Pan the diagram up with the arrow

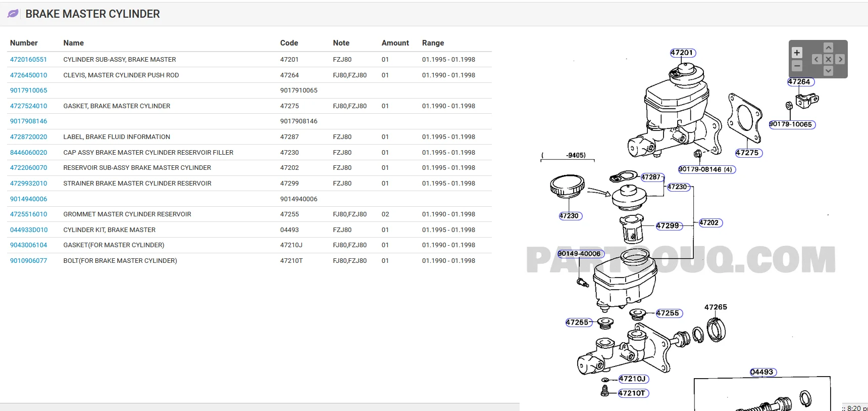point(828,48)
